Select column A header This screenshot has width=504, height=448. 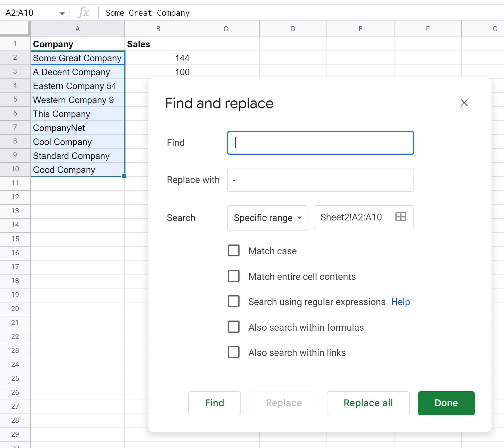77,29
